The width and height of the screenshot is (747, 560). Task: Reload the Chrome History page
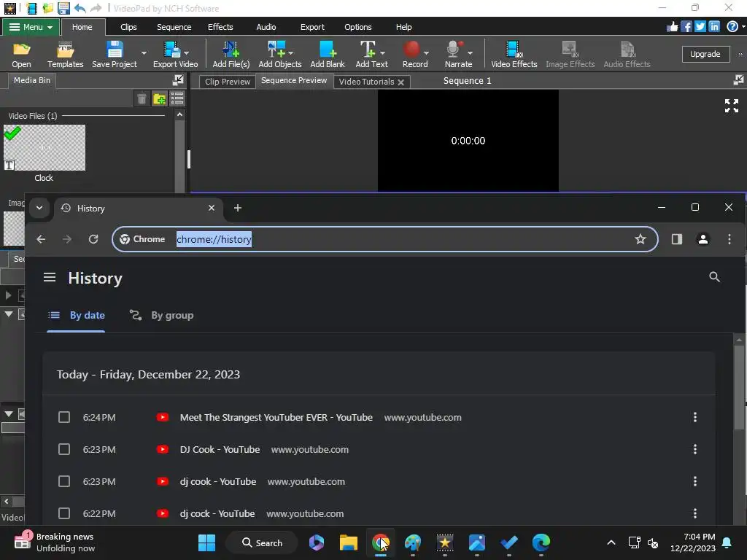tap(93, 239)
